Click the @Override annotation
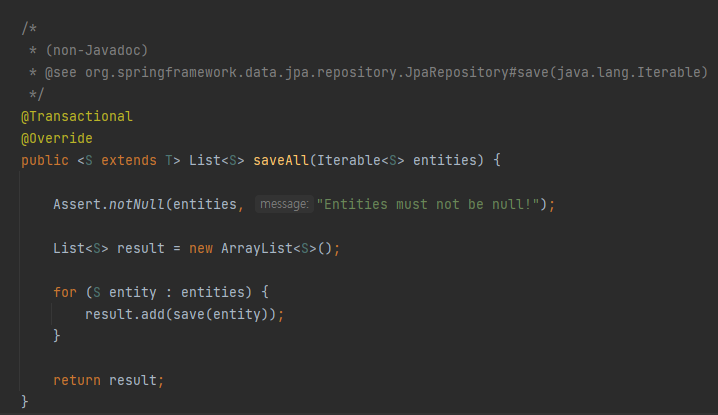Screen dimensions: 718x415 pyautogui.click(x=57, y=138)
